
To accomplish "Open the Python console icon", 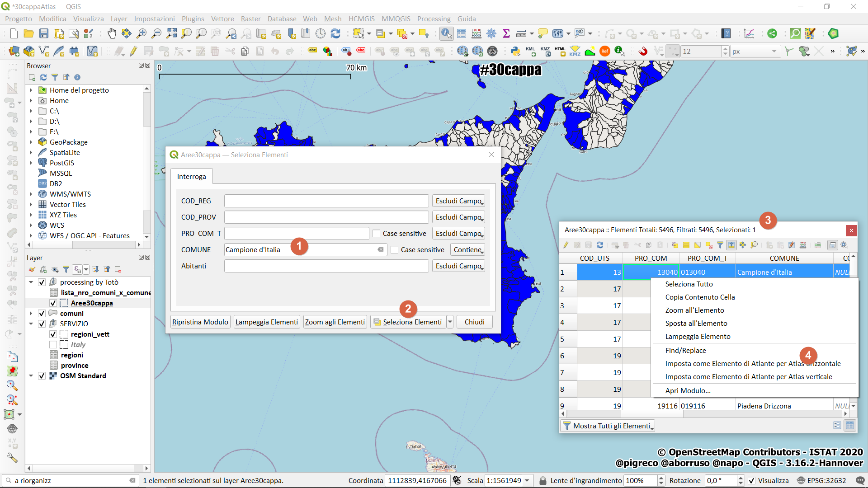I will point(515,51).
